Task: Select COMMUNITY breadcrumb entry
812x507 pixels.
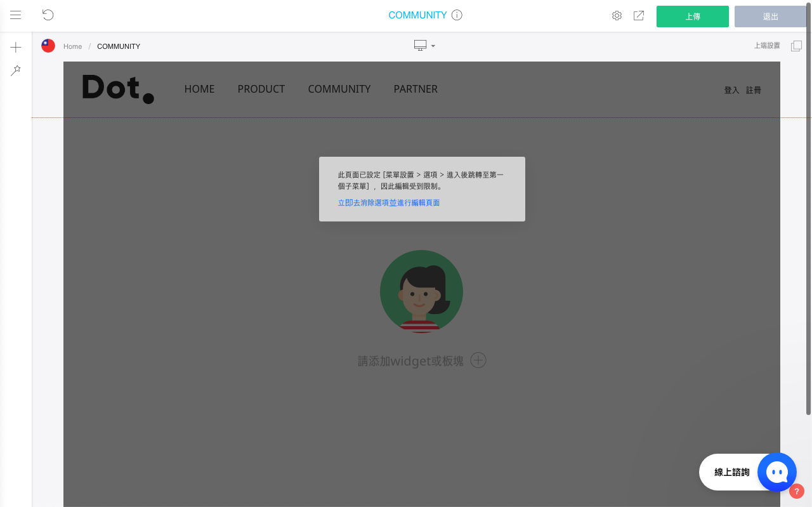Action: 119,46
